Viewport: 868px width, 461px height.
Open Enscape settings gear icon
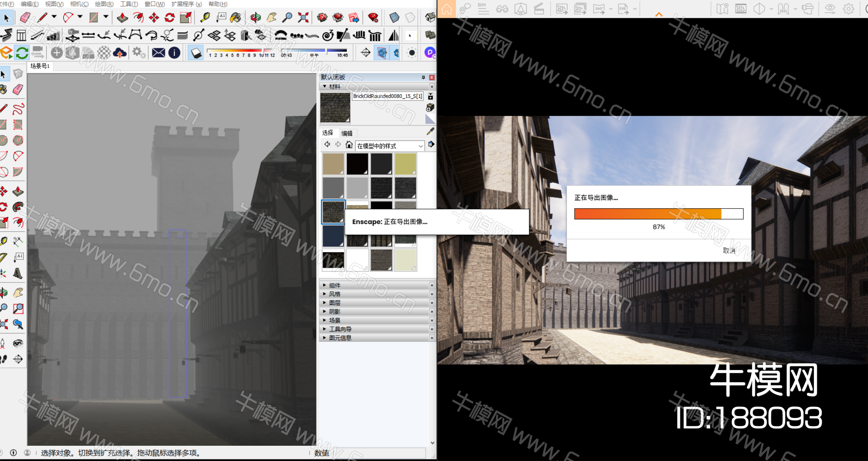(x=848, y=9)
